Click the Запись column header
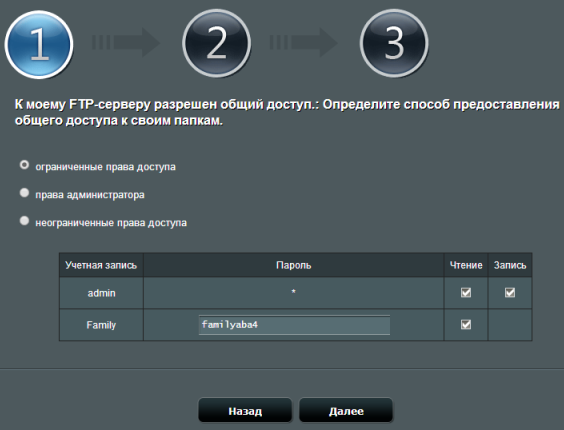The width and height of the screenshot is (564, 430). [510, 265]
